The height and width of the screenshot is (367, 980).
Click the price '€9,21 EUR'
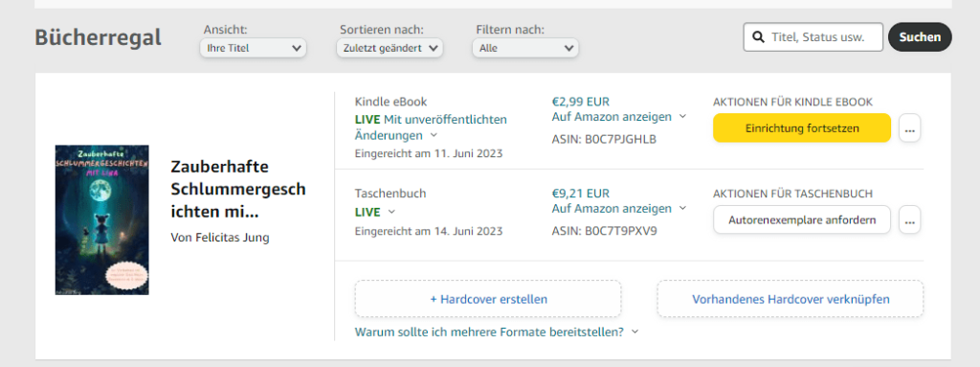coord(581,193)
